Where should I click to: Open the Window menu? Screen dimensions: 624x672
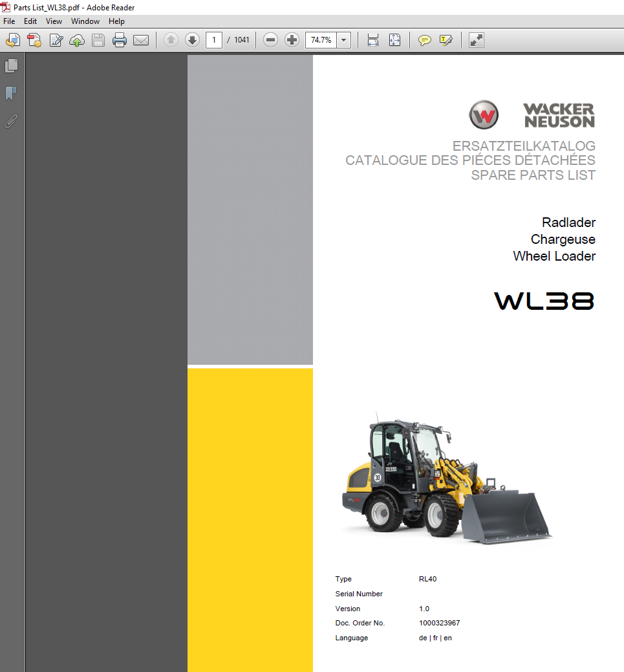tap(85, 21)
